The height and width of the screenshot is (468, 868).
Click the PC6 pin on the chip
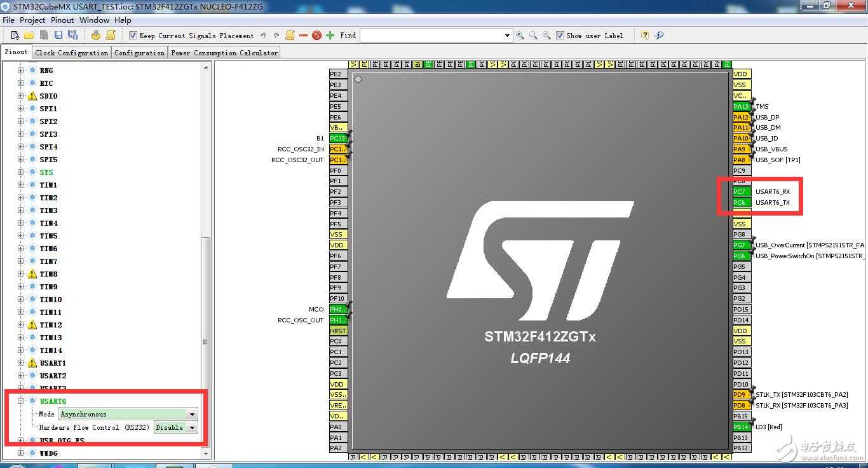tap(742, 202)
